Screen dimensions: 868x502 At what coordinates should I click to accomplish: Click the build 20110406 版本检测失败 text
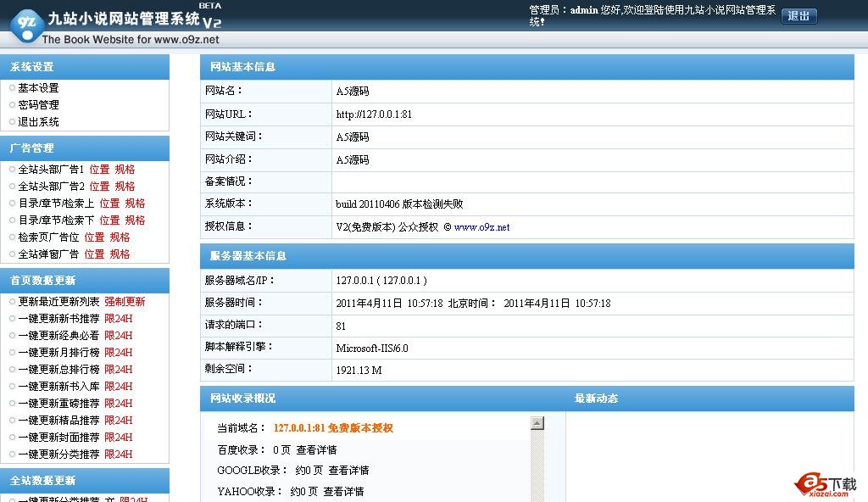399,204
